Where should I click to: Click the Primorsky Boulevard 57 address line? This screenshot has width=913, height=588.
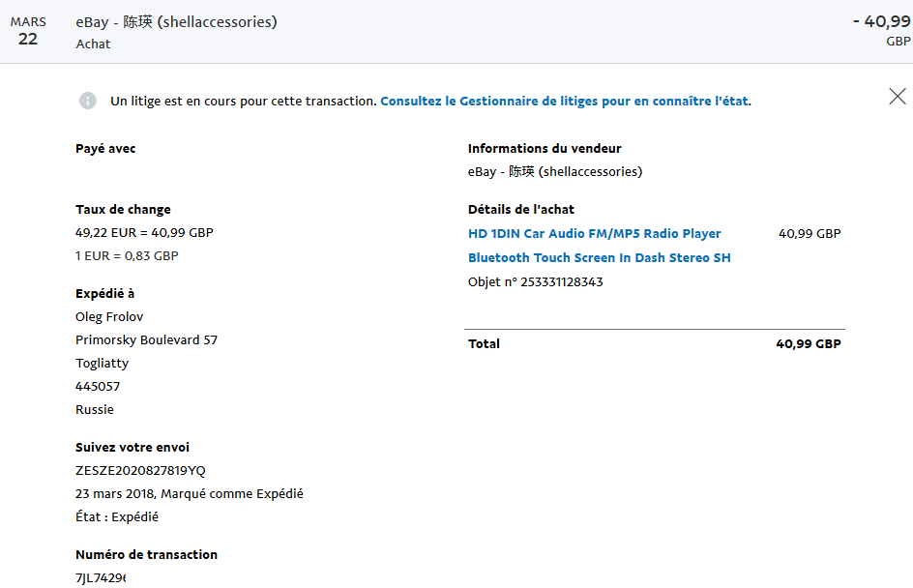[x=146, y=340]
